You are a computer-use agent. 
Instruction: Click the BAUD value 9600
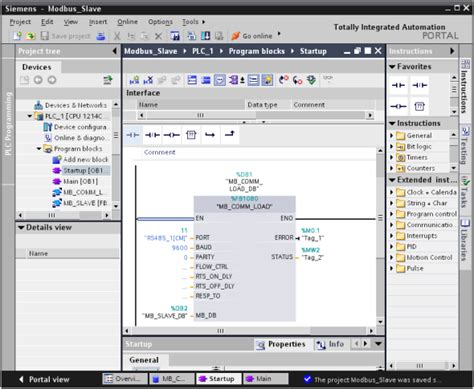(180, 247)
